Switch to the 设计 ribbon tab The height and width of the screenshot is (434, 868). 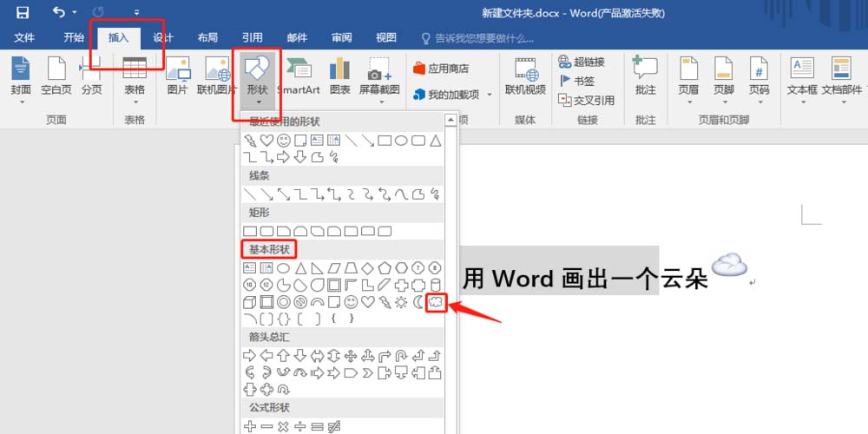tap(163, 37)
